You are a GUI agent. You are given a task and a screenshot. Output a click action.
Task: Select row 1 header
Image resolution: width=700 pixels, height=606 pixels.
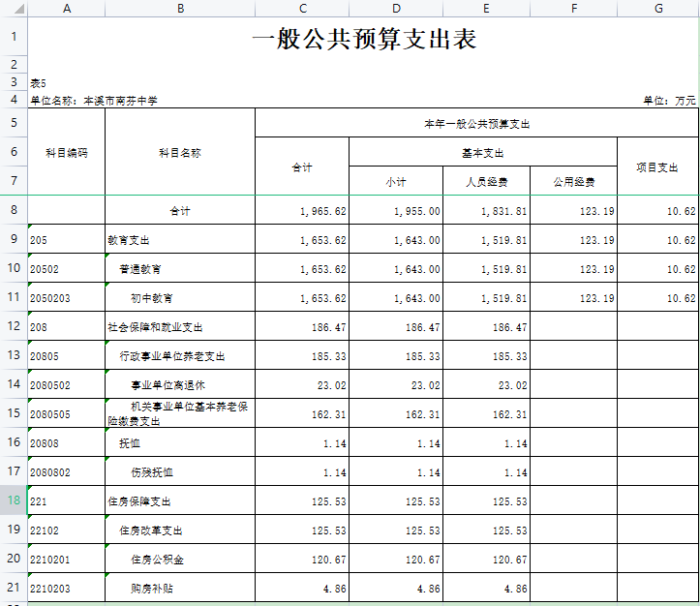(x=14, y=37)
